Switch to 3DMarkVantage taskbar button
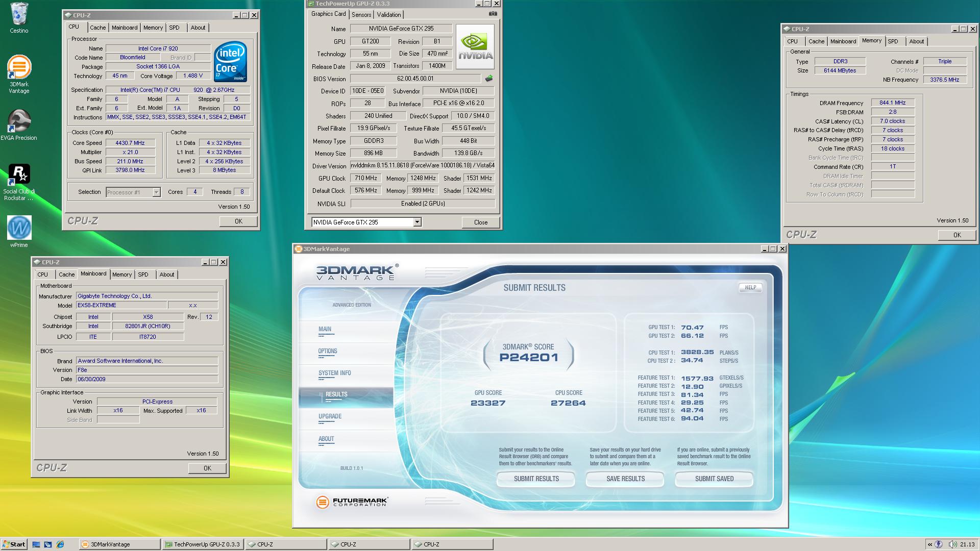The height and width of the screenshot is (551, 980). pyautogui.click(x=120, y=544)
